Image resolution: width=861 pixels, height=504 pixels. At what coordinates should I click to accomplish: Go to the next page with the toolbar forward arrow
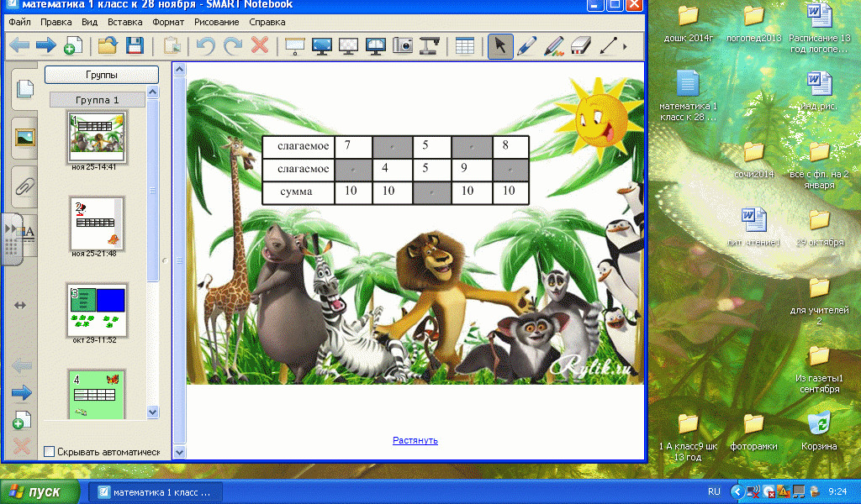(x=46, y=45)
